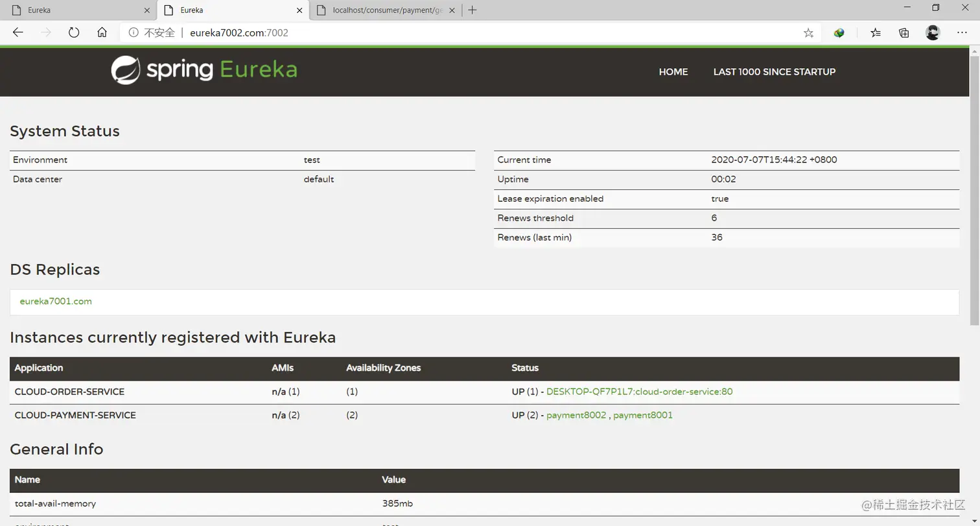Open the favorites list icon
Viewport: 980px width, 526px height.
pos(876,32)
